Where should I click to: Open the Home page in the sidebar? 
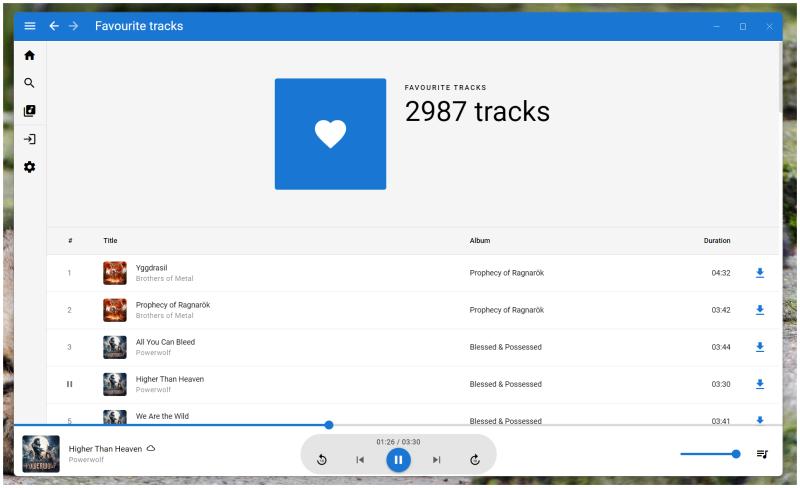(x=30, y=55)
